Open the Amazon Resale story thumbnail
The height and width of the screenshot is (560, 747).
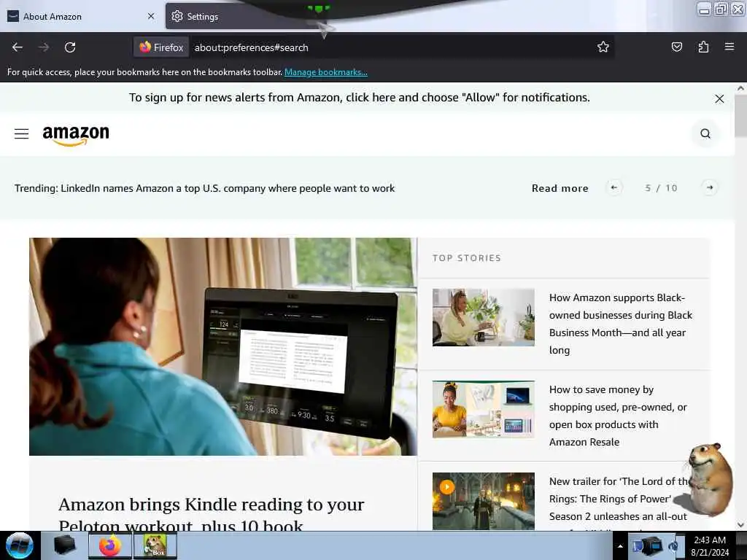483,409
